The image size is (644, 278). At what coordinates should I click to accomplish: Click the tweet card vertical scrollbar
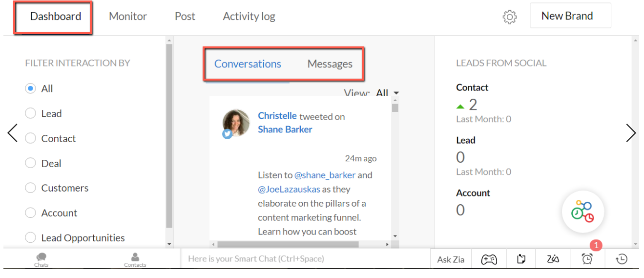[x=395, y=108]
